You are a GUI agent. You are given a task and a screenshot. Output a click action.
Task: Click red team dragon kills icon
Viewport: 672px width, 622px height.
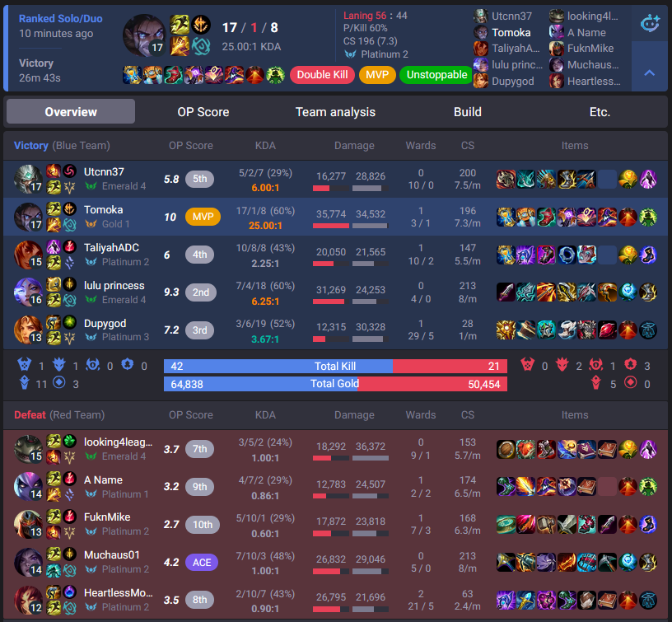click(562, 365)
